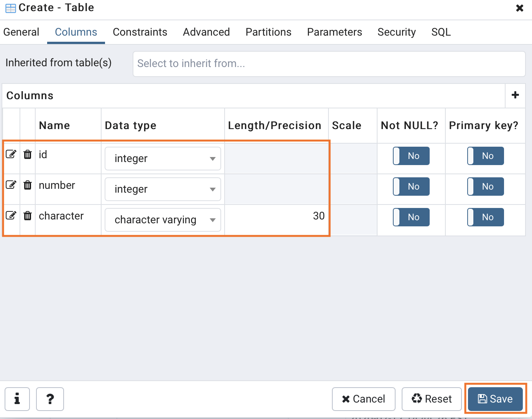Toggle Not NULL for the number column
The image size is (532, 419).
click(x=411, y=187)
